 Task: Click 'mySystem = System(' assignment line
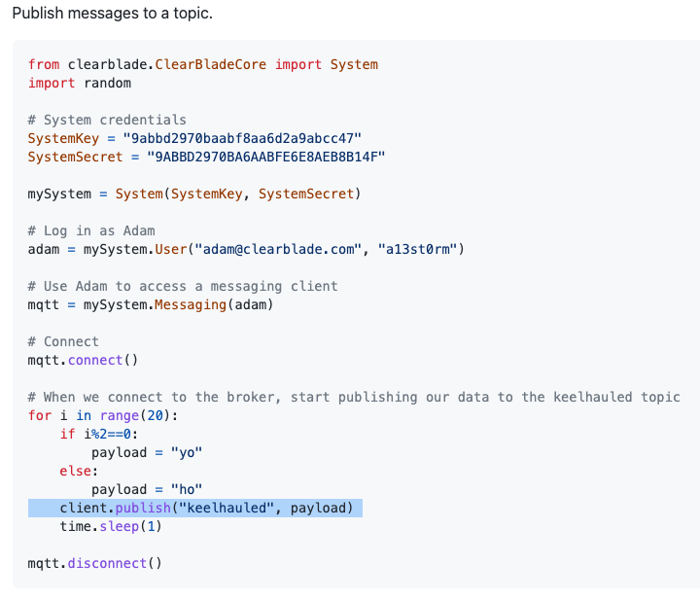[x=194, y=194]
